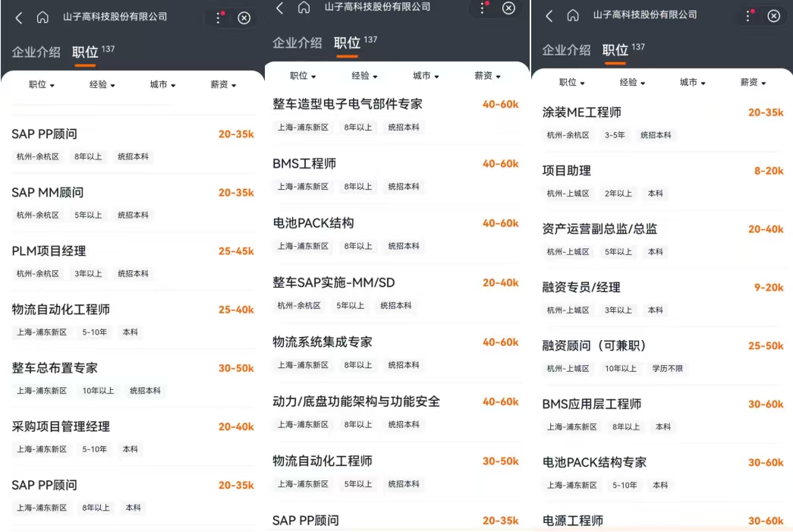Tap the home icon in the right panel
This screenshot has height=532, width=793.
(x=572, y=15)
